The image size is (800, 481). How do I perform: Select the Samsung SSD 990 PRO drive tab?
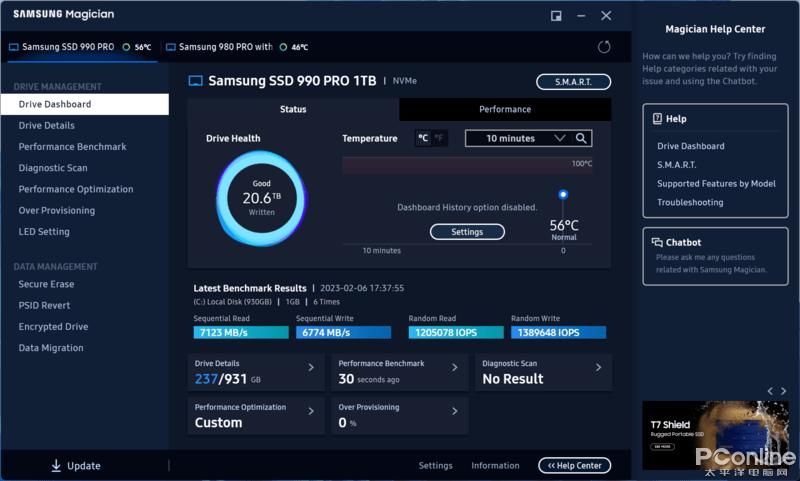(x=82, y=47)
